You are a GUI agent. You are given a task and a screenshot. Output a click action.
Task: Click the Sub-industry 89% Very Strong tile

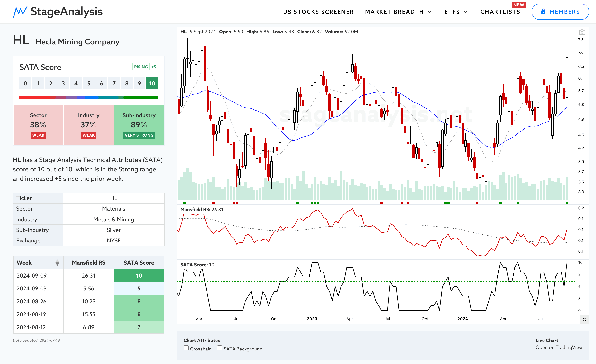click(139, 125)
